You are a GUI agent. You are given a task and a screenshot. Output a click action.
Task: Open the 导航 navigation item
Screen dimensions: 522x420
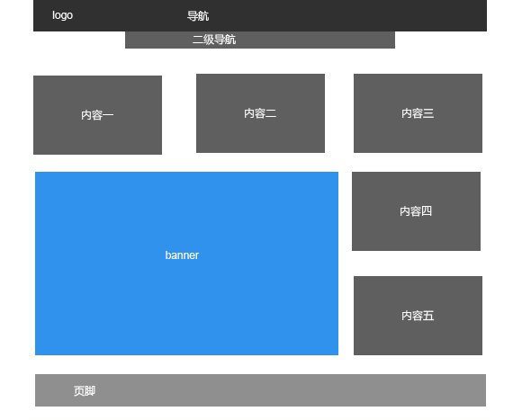(198, 15)
